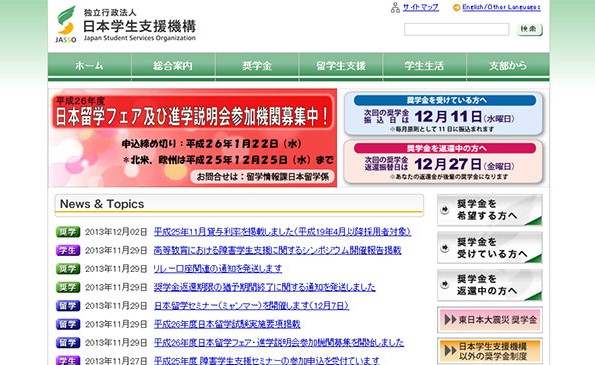Click the 2013年12月02日 date text
The width and height of the screenshot is (595, 365).
point(116,232)
